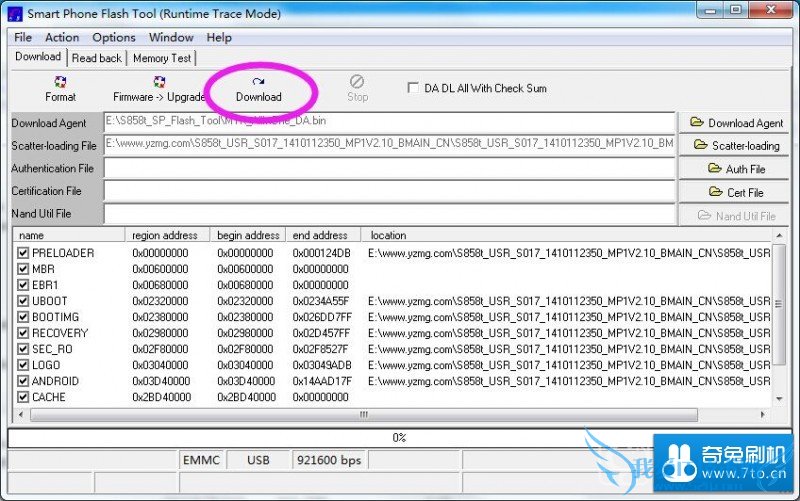Click the USB status bar entry

tap(258, 460)
